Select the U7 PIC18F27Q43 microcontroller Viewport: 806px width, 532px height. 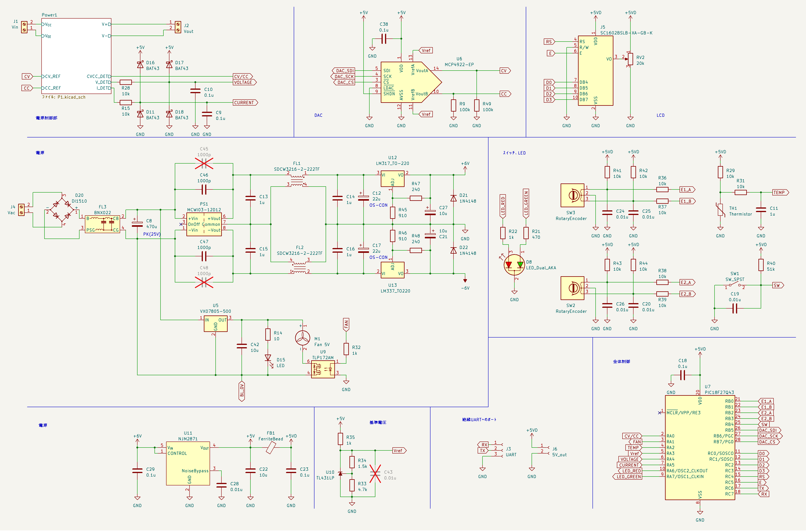click(700, 448)
